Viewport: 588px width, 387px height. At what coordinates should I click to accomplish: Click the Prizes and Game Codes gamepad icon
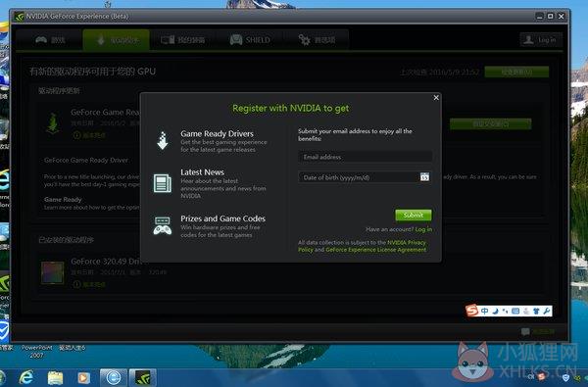163,225
